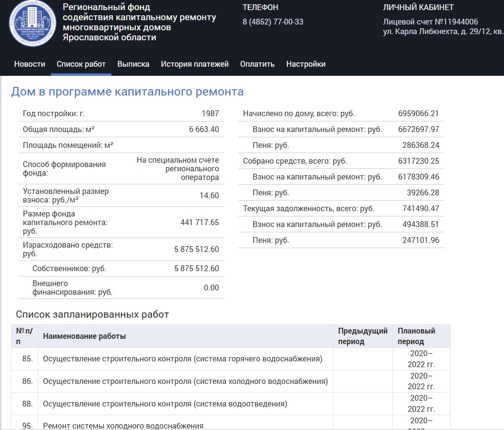Screen dimensions: 504x430
Task: Select debt penalty value 247101.96
Action: [421, 240]
